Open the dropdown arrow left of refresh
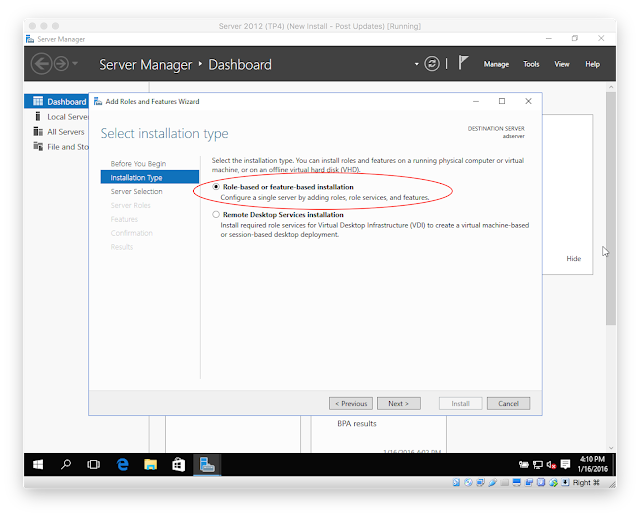 coord(416,64)
